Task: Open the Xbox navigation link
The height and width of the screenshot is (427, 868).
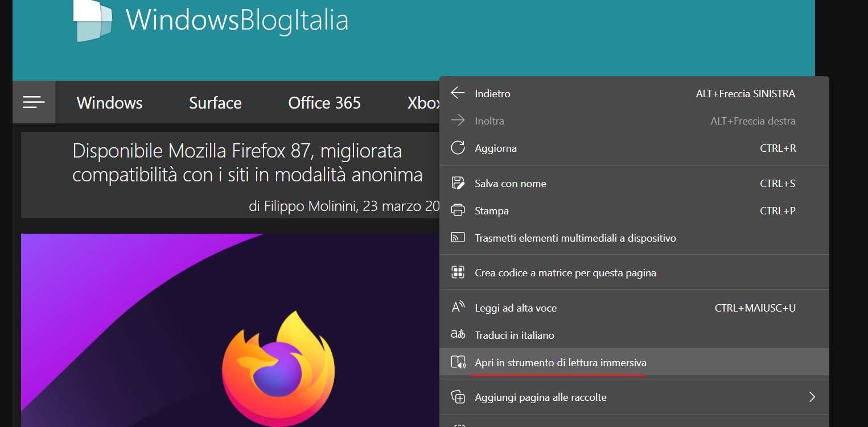Action: [x=424, y=103]
